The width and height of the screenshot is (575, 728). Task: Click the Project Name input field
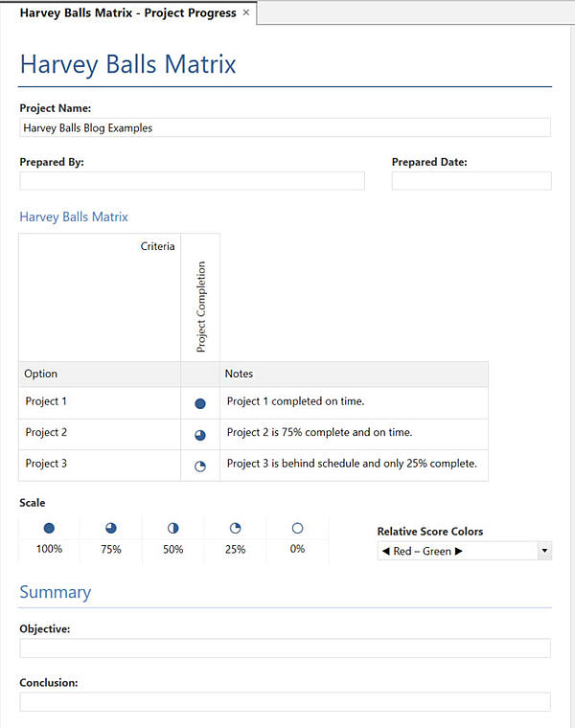pos(285,127)
